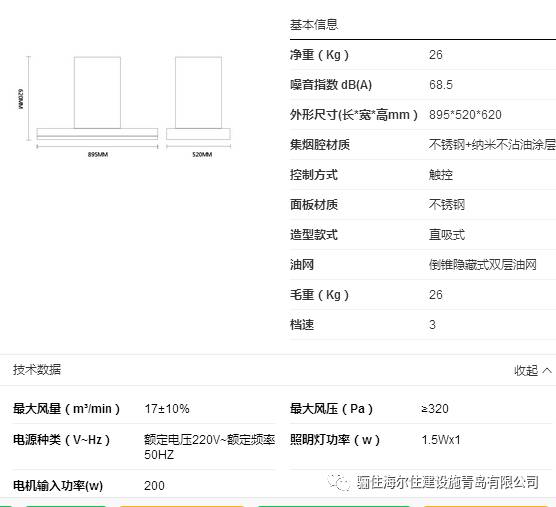Viewport: 556px width, 507px height.
Task: Click the WeChat logo in the watermark
Action: pos(340,482)
